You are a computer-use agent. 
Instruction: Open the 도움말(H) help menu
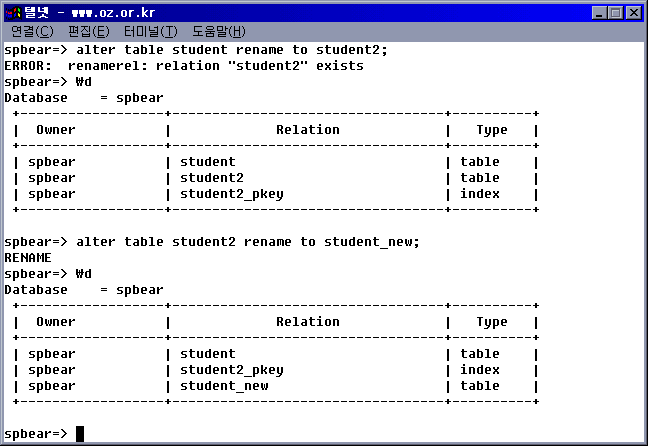click(x=218, y=32)
